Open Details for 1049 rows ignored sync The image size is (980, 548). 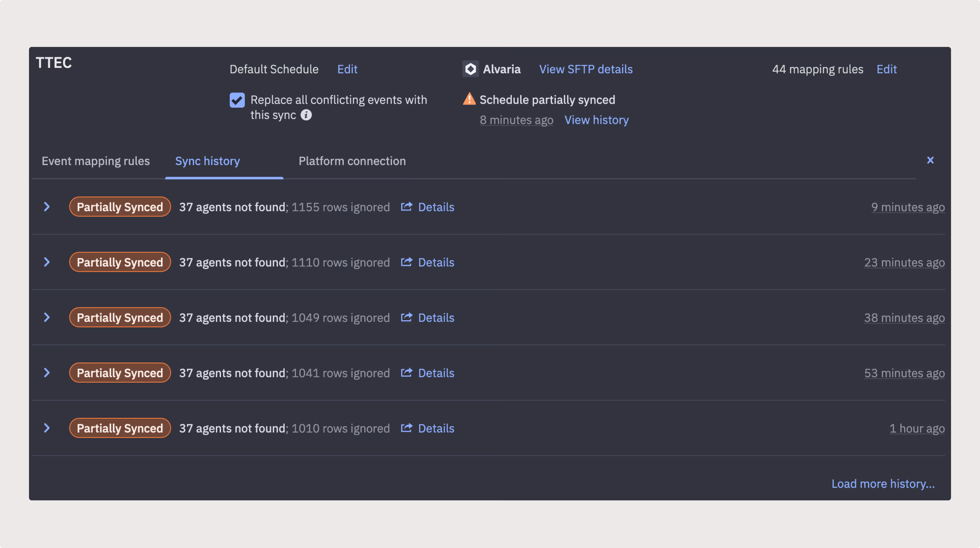(436, 317)
